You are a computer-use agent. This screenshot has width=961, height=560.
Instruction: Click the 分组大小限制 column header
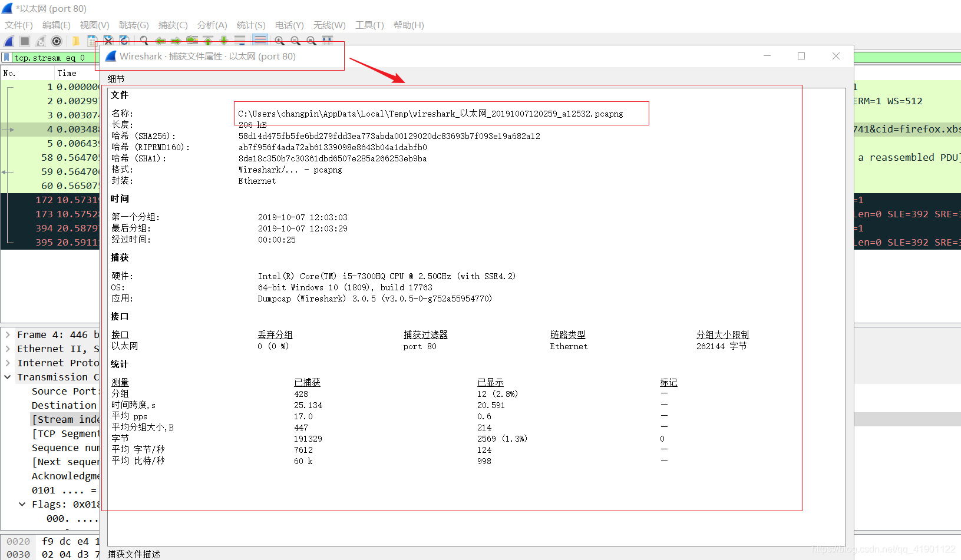click(723, 334)
